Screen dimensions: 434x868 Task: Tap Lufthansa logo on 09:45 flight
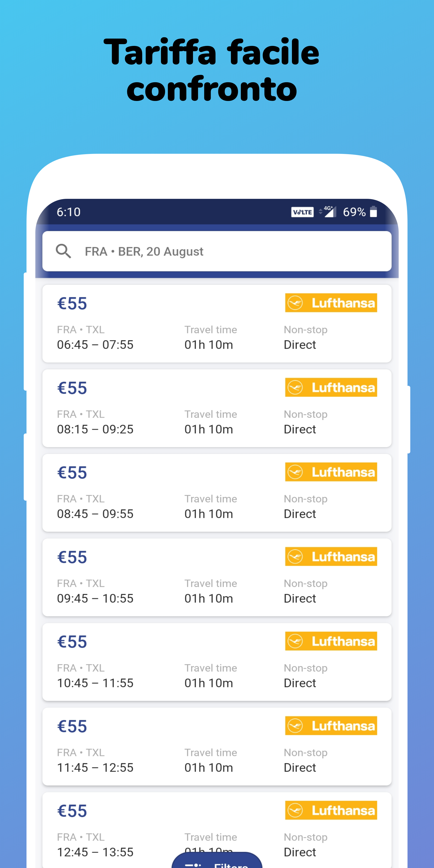coord(331,557)
